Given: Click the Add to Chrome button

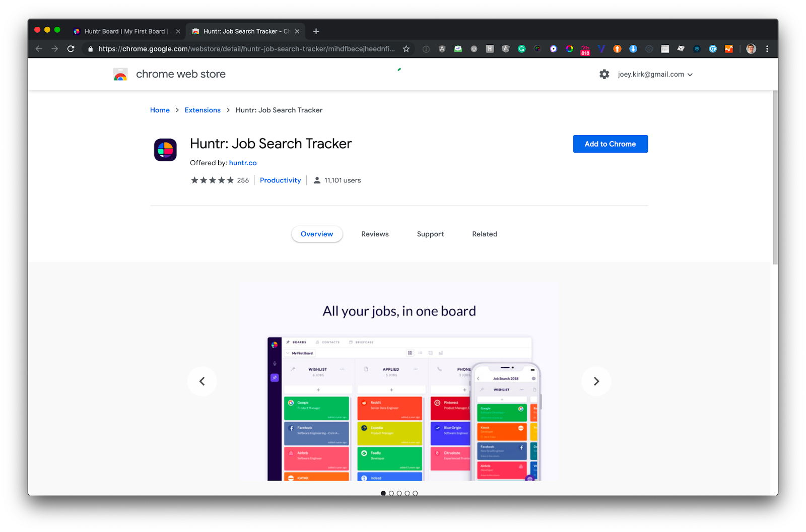Looking at the screenshot, I should point(611,144).
